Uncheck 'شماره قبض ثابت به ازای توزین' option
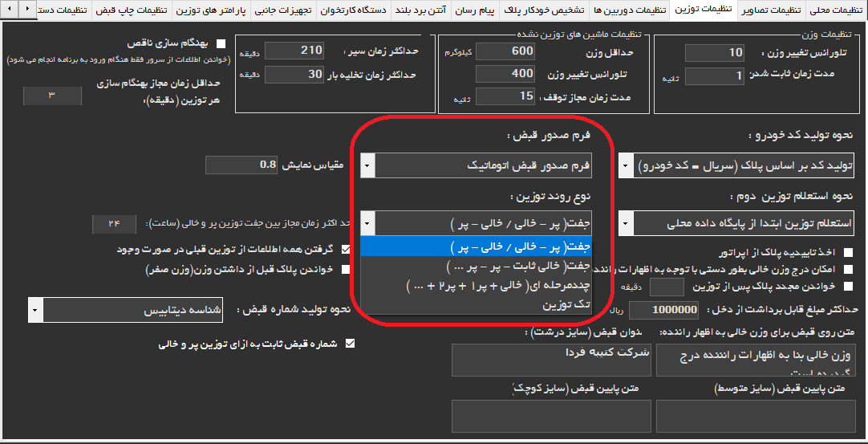This screenshot has height=444, width=868. [349, 344]
